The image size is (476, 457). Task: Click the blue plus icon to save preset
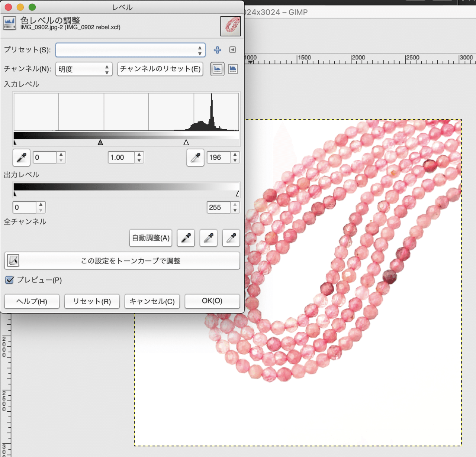point(218,50)
